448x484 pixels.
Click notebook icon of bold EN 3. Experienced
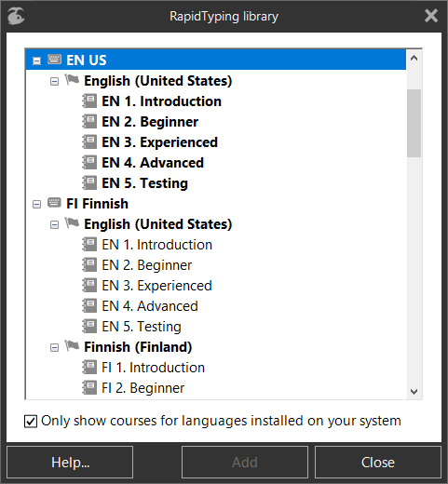[89, 142]
